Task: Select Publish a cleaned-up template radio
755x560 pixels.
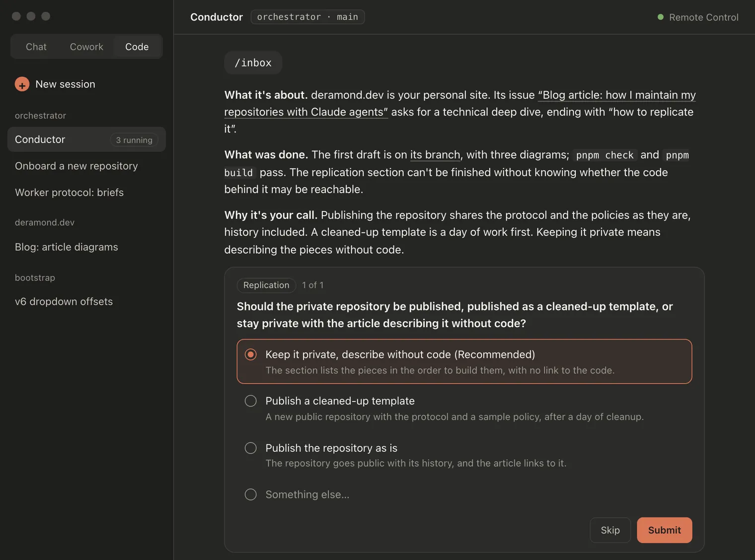Action: coord(251,401)
